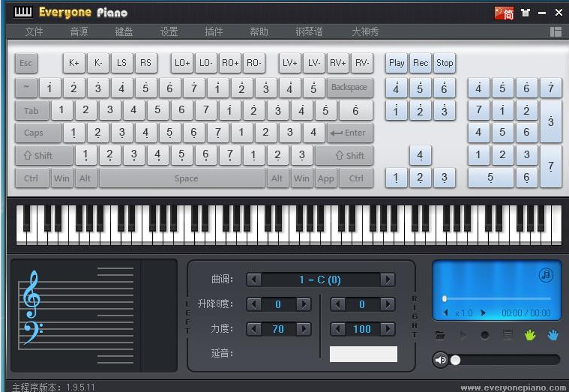Click the LO+ left octave up key

182,63
